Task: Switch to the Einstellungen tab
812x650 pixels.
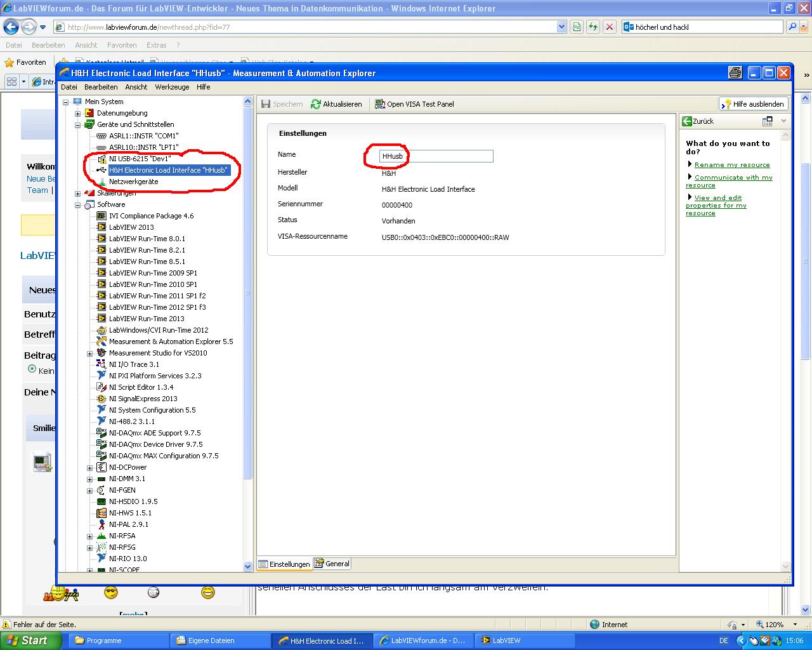Action: pyautogui.click(x=284, y=564)
